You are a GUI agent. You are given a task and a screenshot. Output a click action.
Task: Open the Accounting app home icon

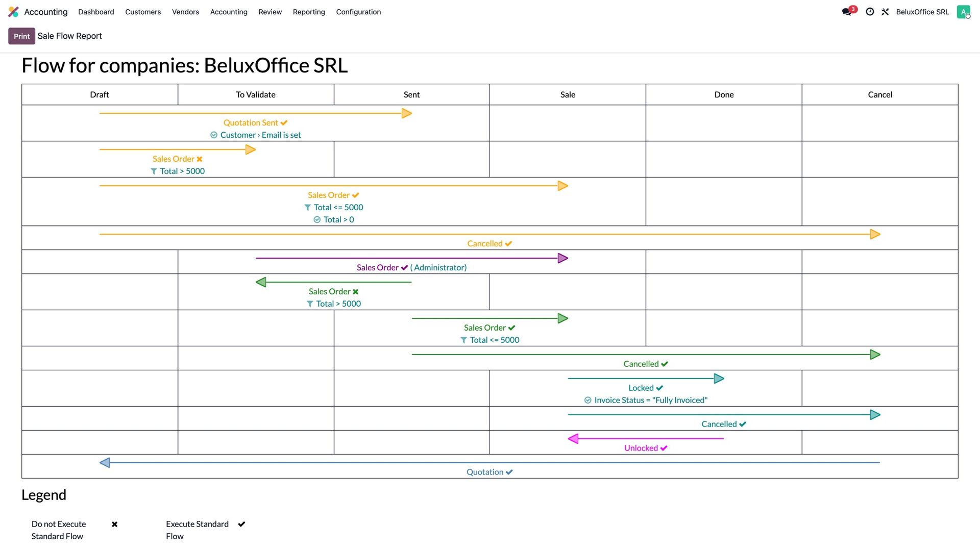coord(14,12)
